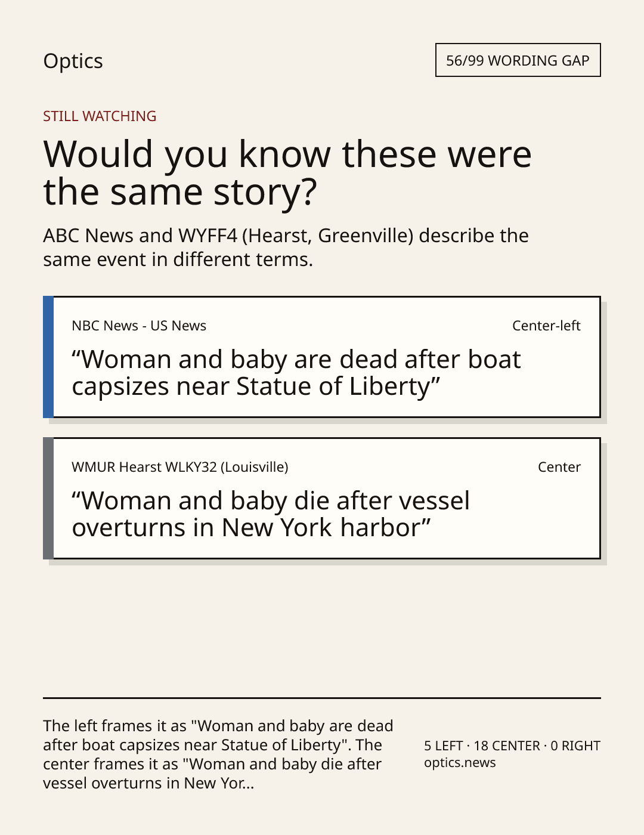
Task: Click the Optics logo text
Action: coord(73,61)
